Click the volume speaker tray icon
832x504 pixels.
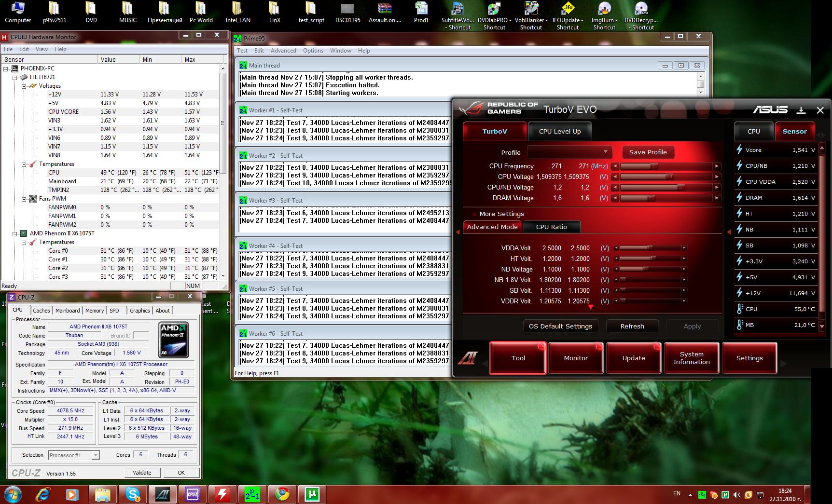737,494
